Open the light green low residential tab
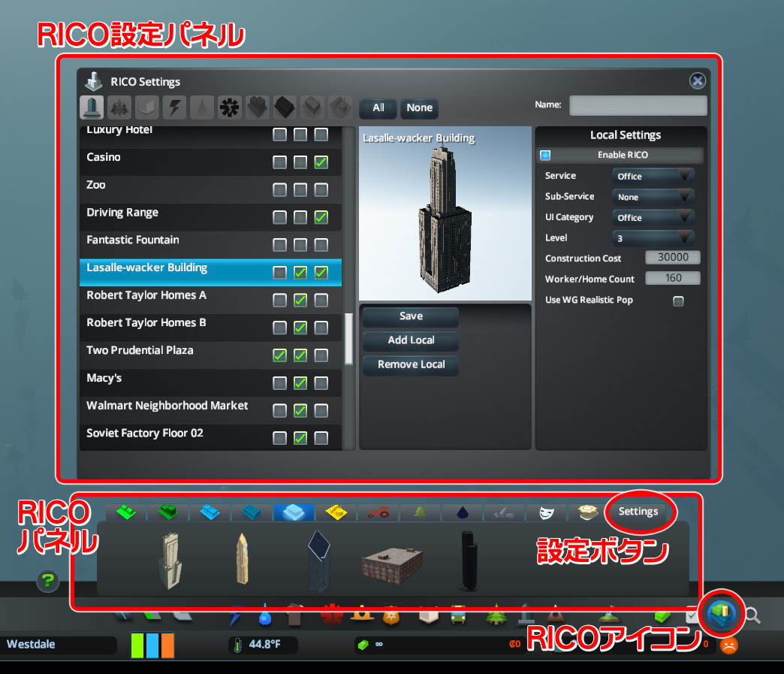This screenshot has height=674, width=784. pyautogui.click(x=126, y=512)
